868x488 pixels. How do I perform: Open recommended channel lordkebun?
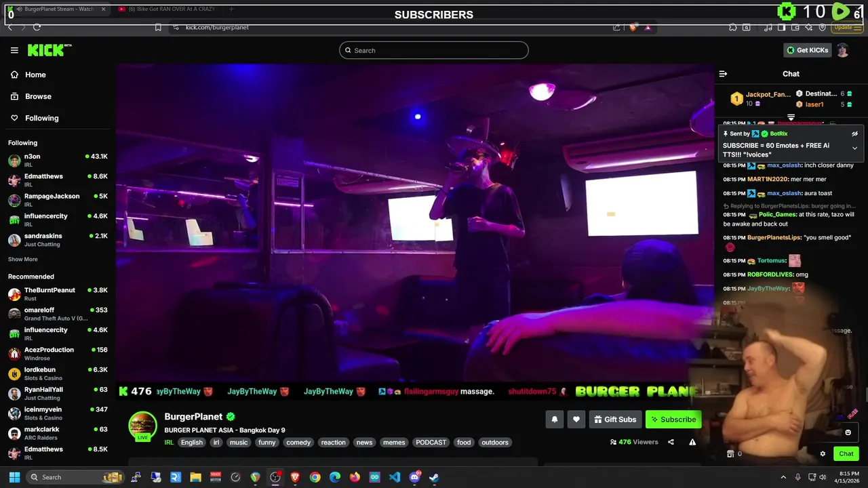(58, 373)
